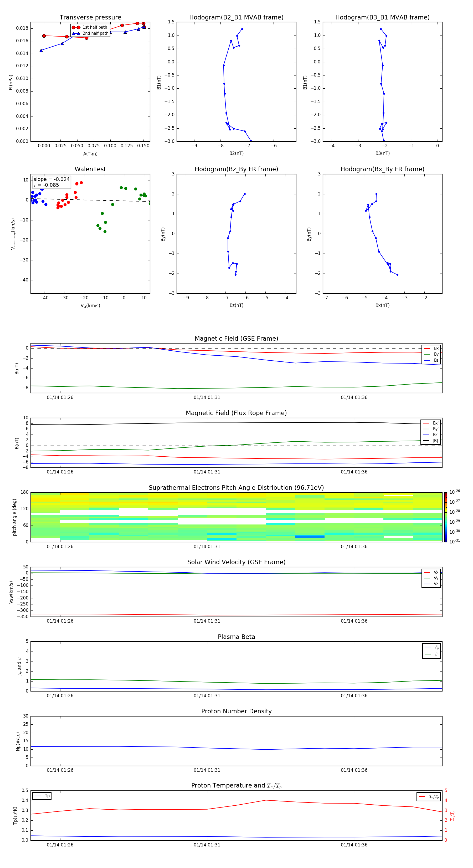Click the B2(nT) x-axis label
The image size is (473, 868).
tap(236, 153)
